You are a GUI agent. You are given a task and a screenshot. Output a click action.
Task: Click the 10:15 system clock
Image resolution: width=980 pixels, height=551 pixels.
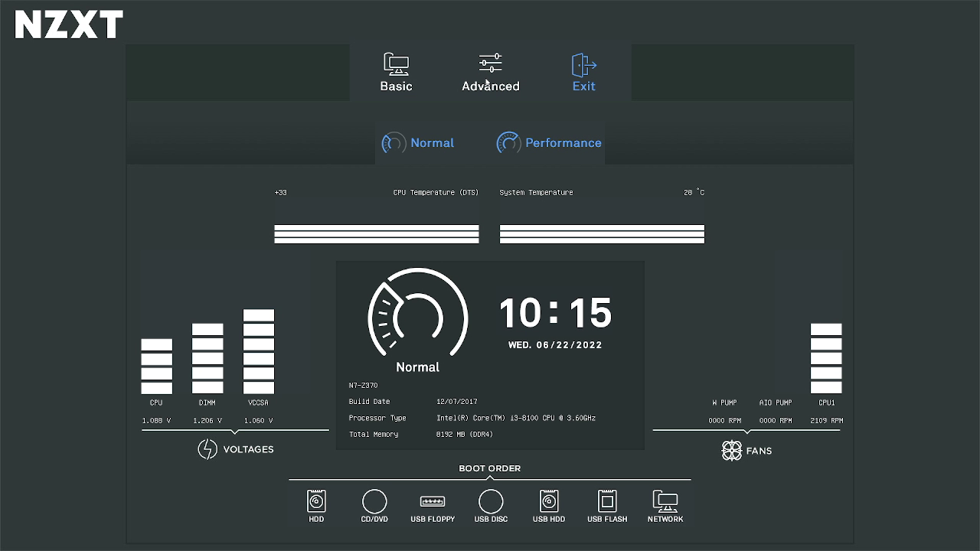(555, 313)
